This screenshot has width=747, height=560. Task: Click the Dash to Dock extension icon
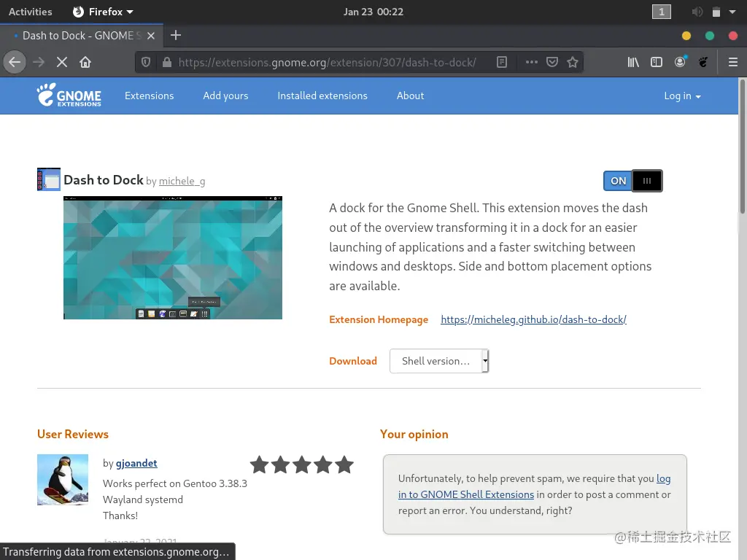click(49, 179)
